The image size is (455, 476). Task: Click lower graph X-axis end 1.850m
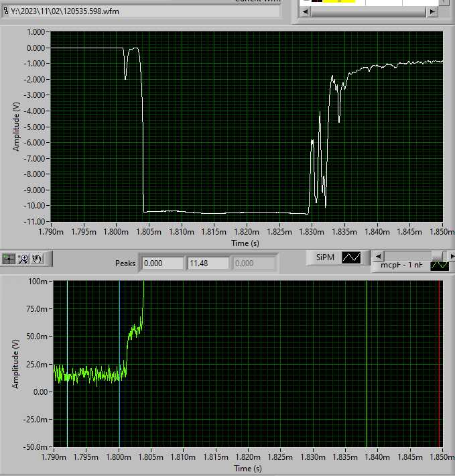(x=442, y=457)
